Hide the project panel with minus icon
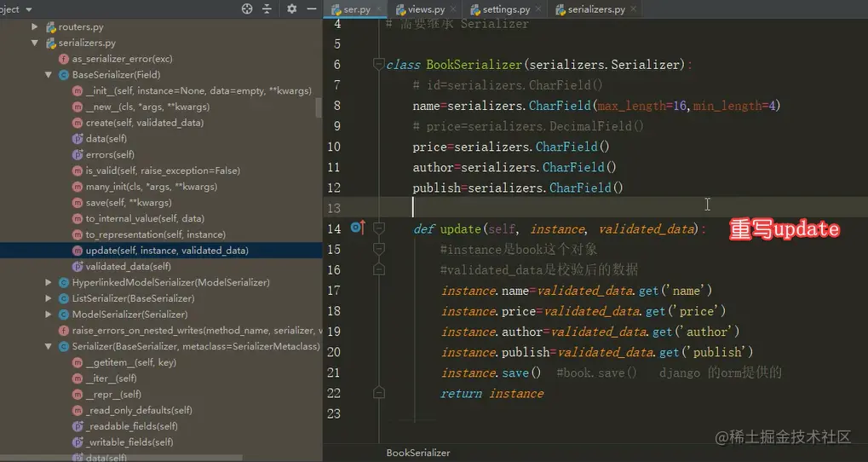The width and height of the screenshot is (868, 462). (x=312, y=9)
